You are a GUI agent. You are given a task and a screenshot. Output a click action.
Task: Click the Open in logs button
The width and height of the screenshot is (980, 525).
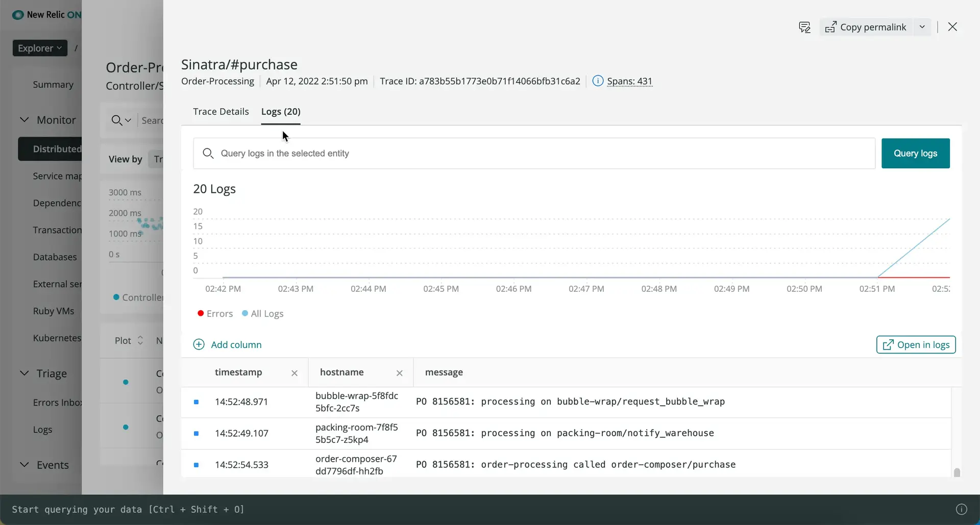[x=916, y=344]
